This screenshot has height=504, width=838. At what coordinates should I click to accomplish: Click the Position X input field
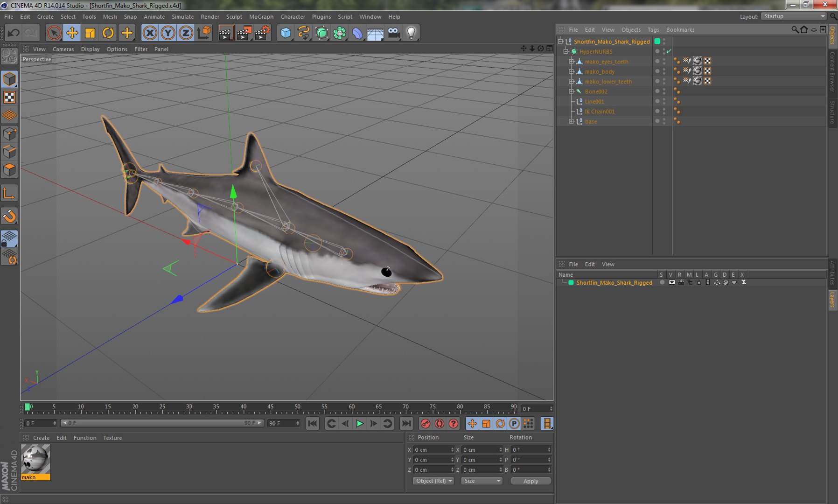(x=433, y=450)
